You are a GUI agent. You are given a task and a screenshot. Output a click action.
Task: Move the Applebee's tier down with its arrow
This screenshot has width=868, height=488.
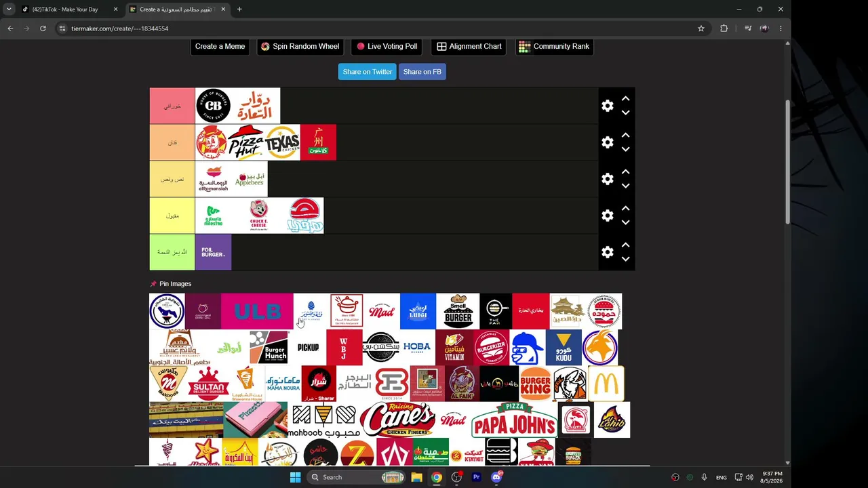625,186
